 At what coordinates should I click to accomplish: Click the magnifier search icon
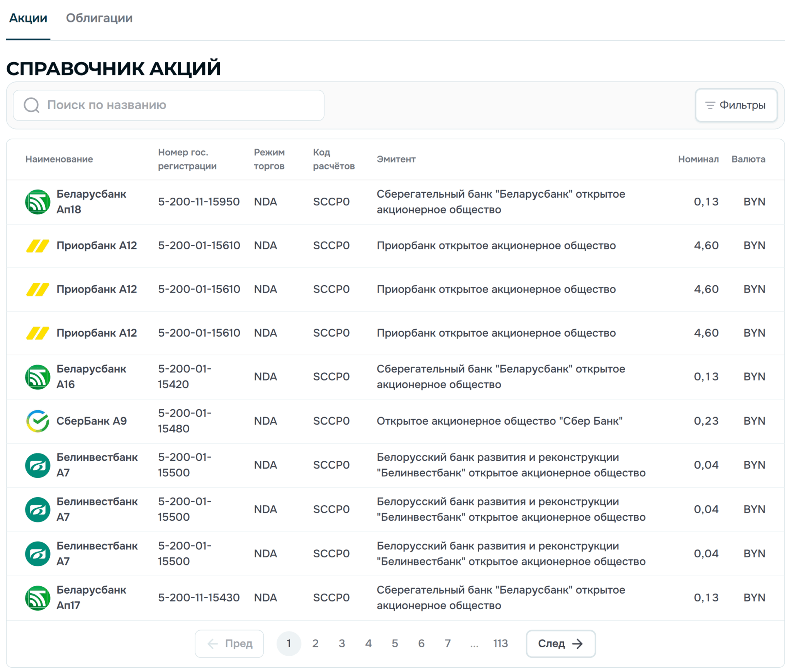[x=31, y=105]
